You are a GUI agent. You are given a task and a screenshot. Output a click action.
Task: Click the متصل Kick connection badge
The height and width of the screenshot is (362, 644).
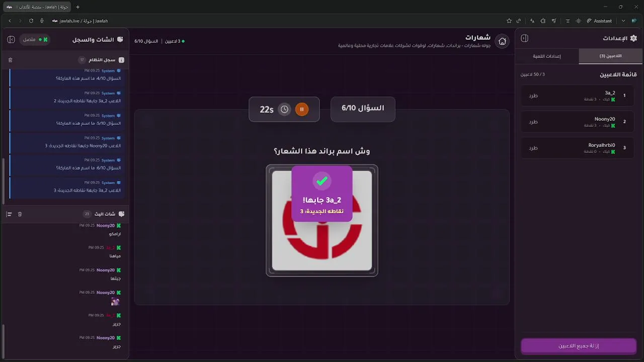35,39
